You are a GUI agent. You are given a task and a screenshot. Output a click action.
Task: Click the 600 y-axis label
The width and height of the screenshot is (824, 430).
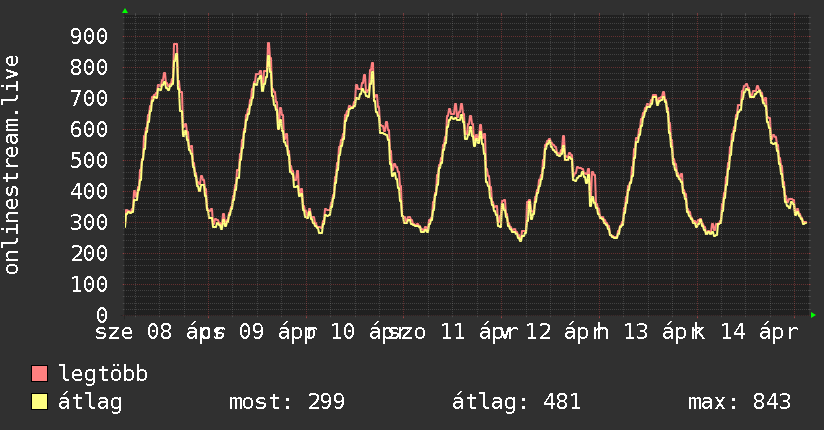(x=89, y=129)
